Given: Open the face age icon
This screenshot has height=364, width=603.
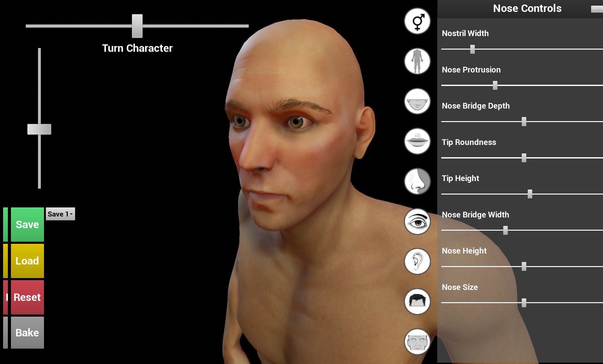Looking at the screenshot, I should [x=417, y=342].
